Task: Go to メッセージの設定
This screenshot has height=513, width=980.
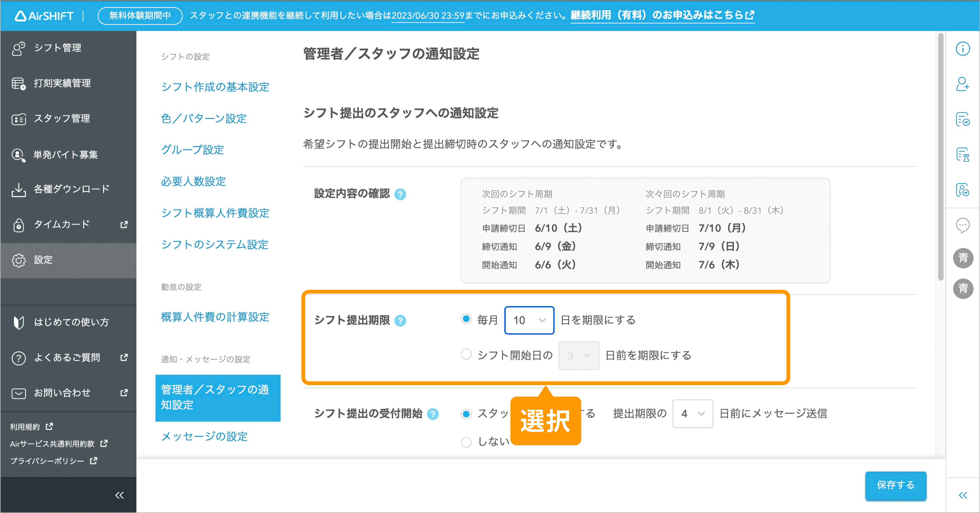Action: (x=204, y=436)
